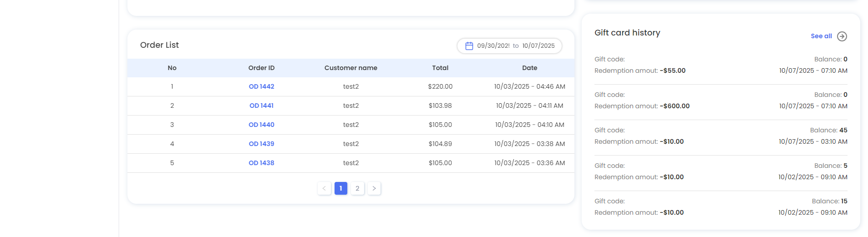Open order OD 1441
Screen dimensions: 868x237
tap(261, 106)
